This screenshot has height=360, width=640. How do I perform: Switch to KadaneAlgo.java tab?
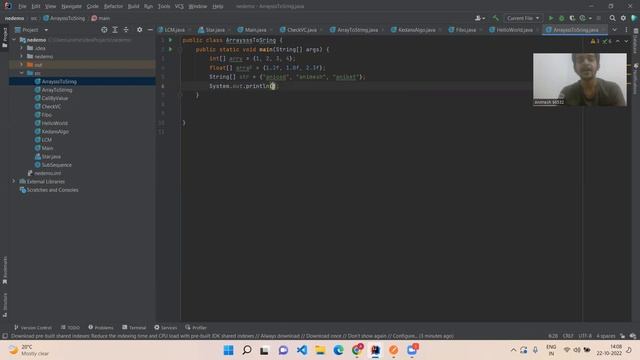tap(417, 30)
